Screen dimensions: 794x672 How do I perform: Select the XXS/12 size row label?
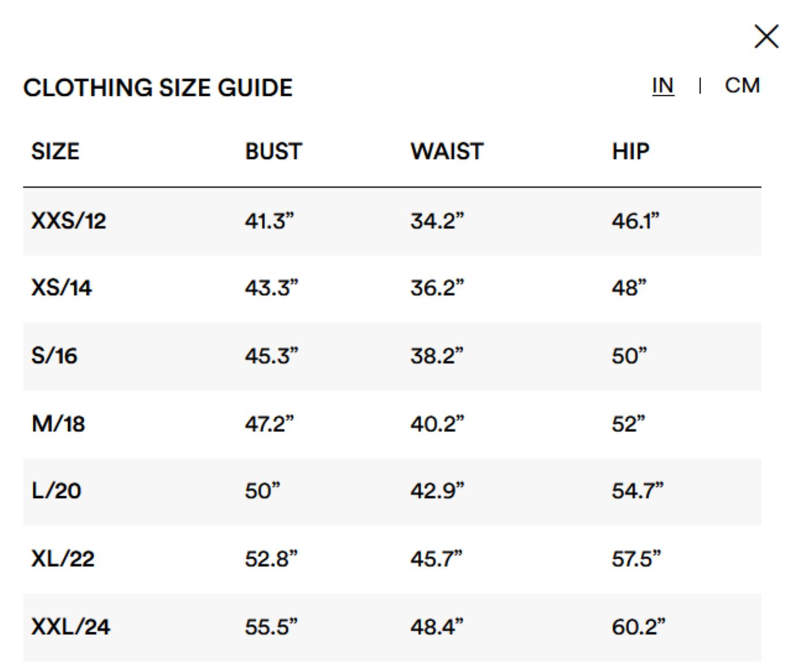pyautogui.click(x=69, y=221)
